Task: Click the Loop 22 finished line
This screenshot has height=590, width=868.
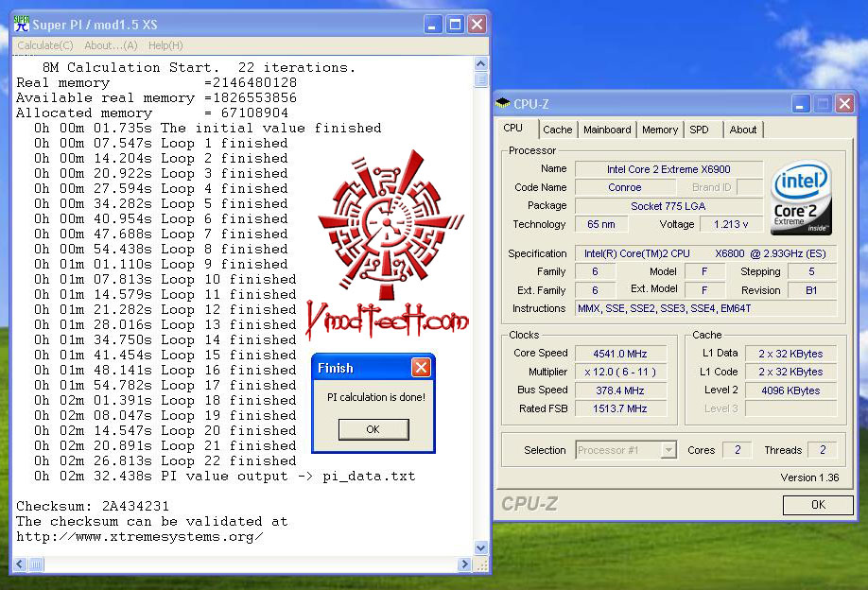Action: click(x=165, y=460)
